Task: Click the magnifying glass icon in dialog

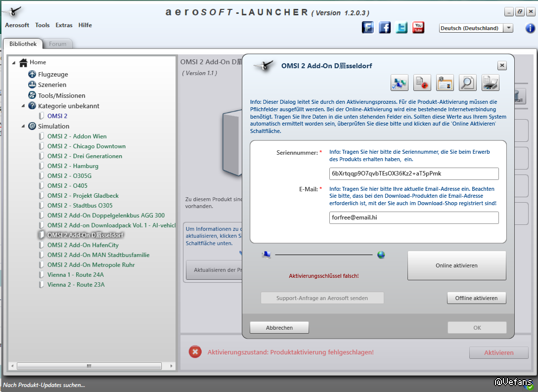Action: 468,83
